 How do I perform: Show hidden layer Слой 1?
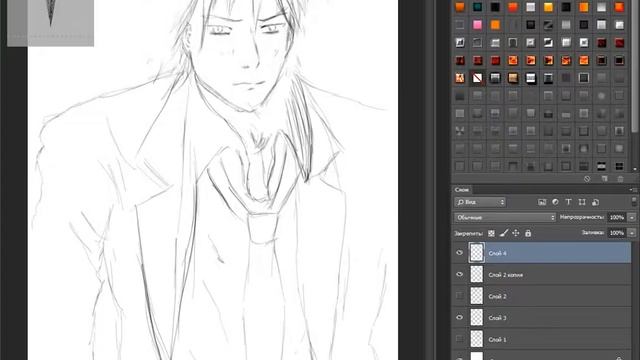460,339
